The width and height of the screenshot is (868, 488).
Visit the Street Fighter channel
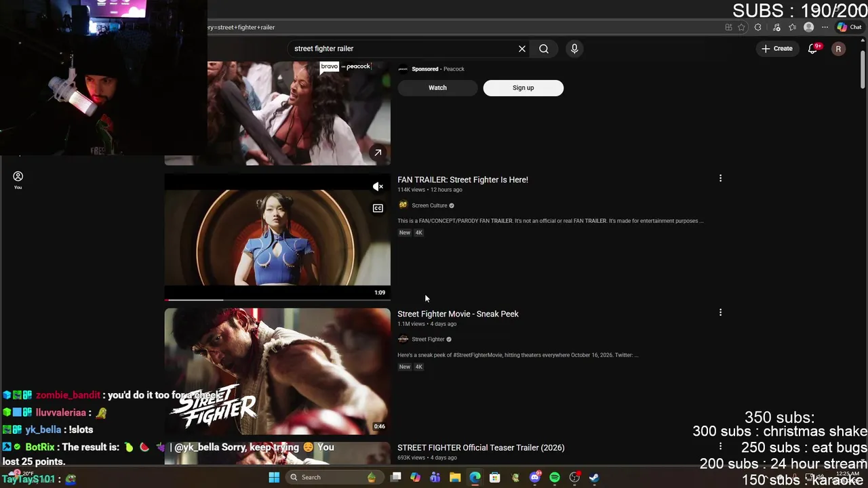[x=428, y=340]
